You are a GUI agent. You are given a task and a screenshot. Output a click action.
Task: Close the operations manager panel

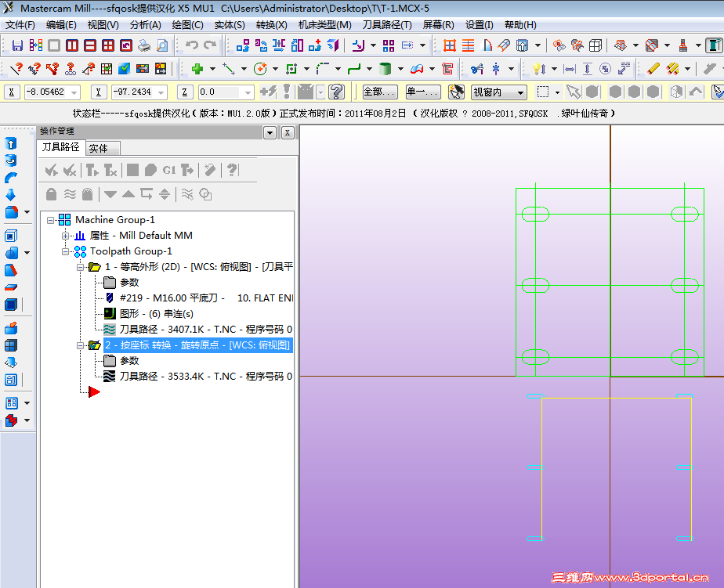coord(288,133)
